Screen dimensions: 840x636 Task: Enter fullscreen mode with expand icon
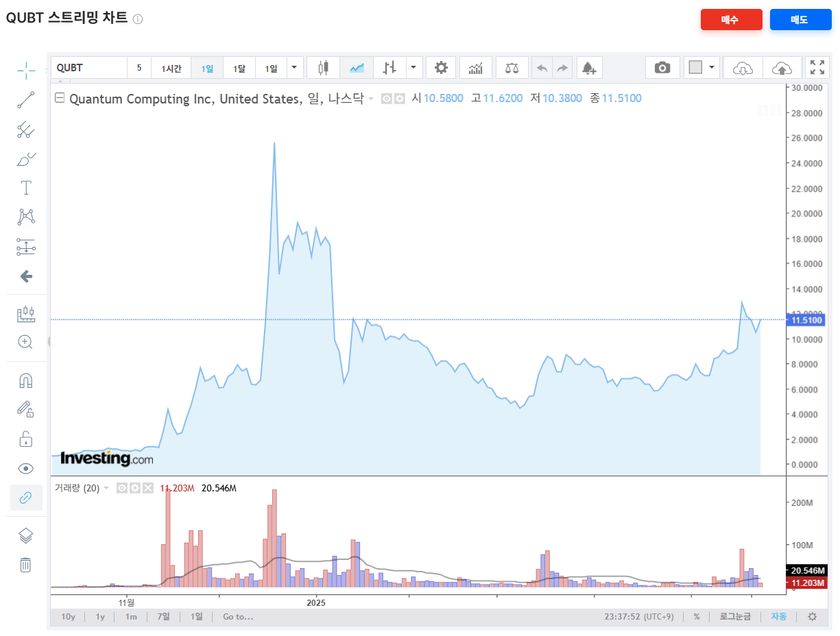tap(817, 68)
